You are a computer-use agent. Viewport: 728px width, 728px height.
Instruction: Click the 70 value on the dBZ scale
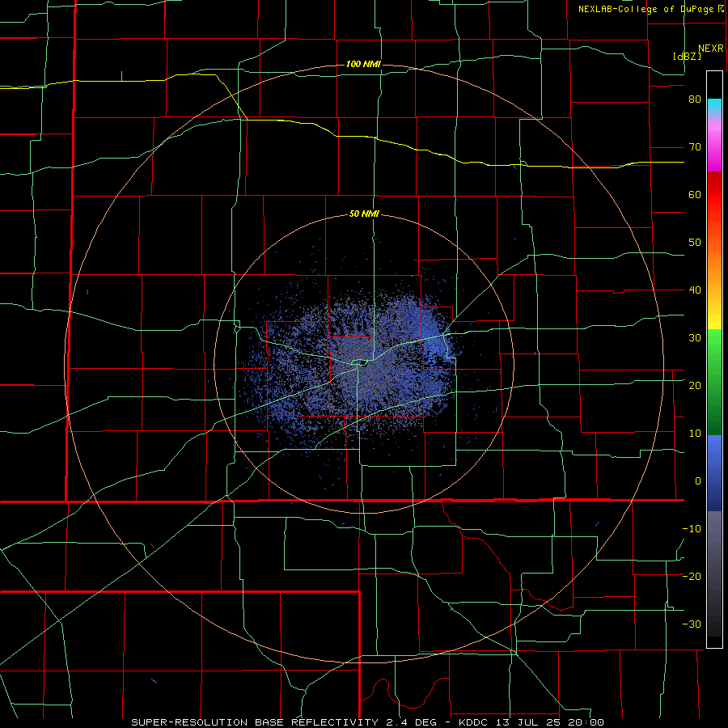(695, 147)
